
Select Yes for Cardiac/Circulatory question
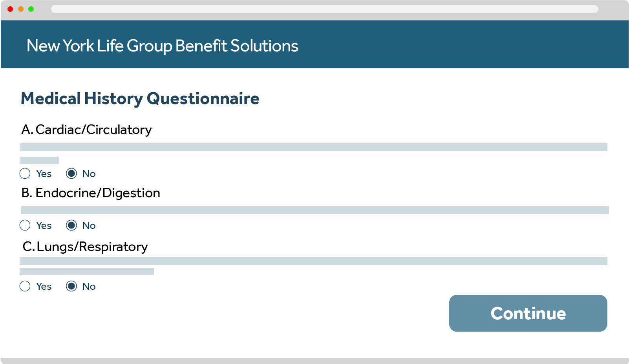25,174
